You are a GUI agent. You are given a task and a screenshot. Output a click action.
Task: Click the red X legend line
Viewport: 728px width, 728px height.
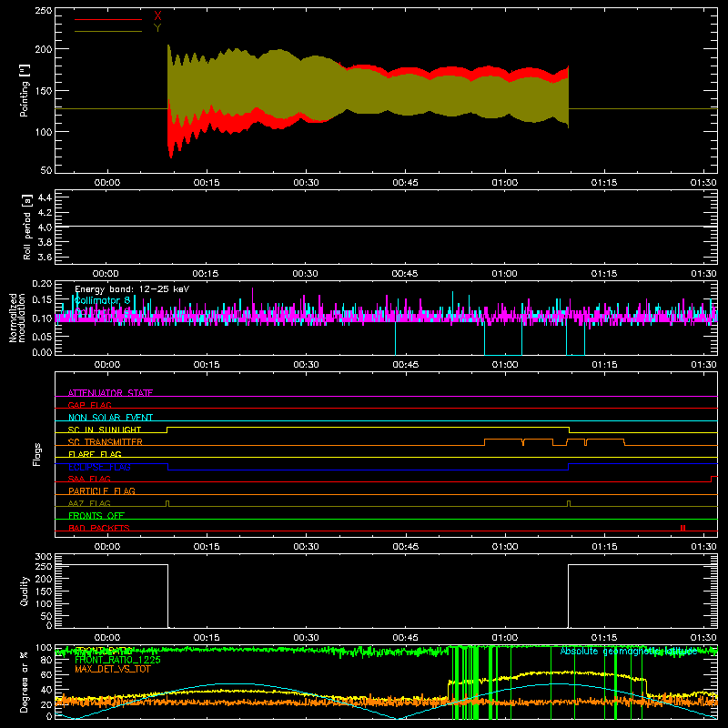(108, 19)
